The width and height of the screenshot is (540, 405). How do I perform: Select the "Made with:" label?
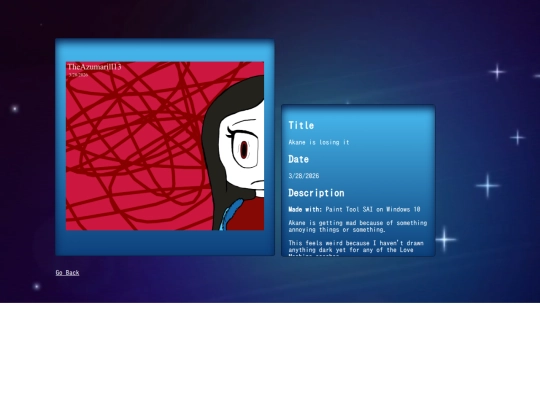305,209
